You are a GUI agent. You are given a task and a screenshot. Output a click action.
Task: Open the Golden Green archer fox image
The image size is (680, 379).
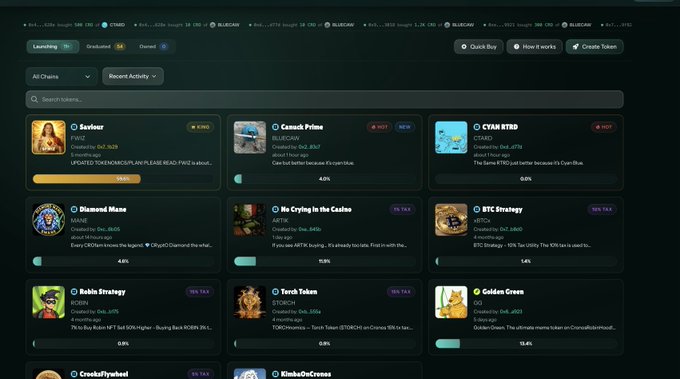coord(451,302)
